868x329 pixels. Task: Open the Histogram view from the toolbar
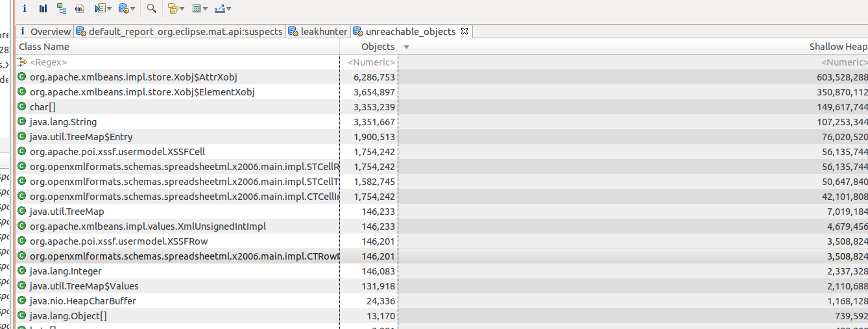tap(43, 8)
